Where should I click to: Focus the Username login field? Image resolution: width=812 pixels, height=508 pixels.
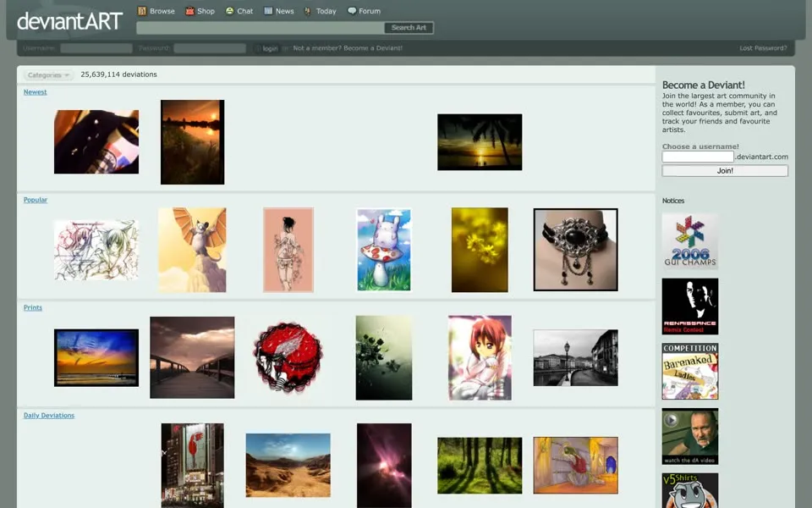pos(96,48)
